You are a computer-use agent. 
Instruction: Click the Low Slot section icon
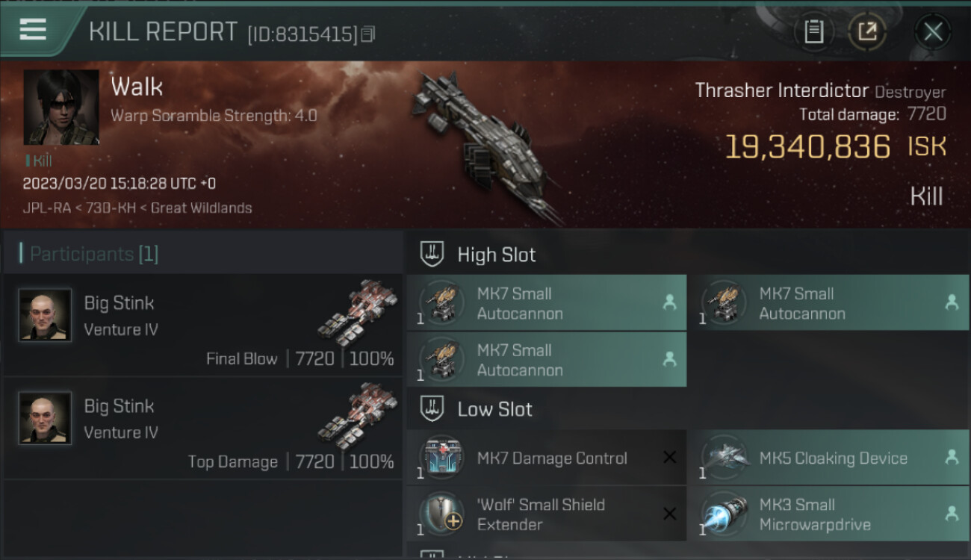(x=432, y=408)
